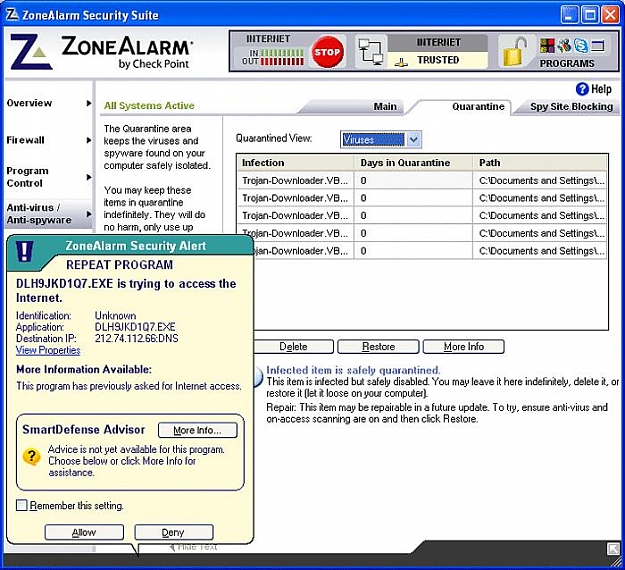The width and height of the screenshot is (625, 570).
Task: Click the All Systems Active status text
Action: (149, 106)
